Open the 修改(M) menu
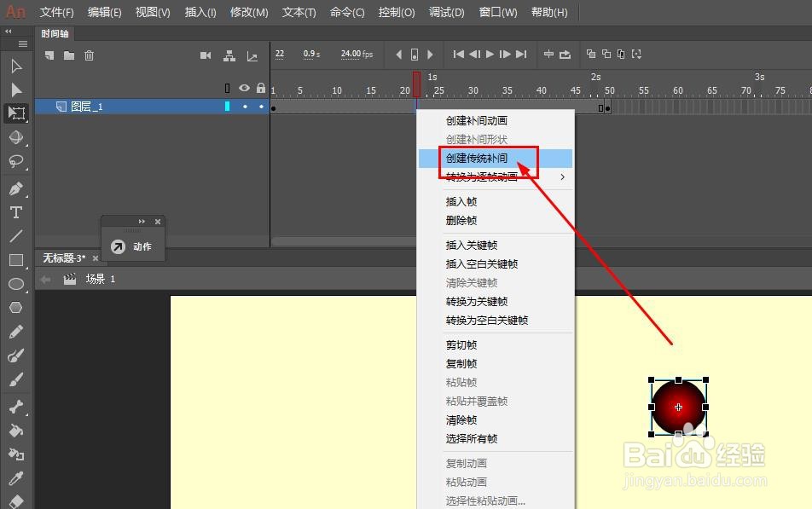 248,12
